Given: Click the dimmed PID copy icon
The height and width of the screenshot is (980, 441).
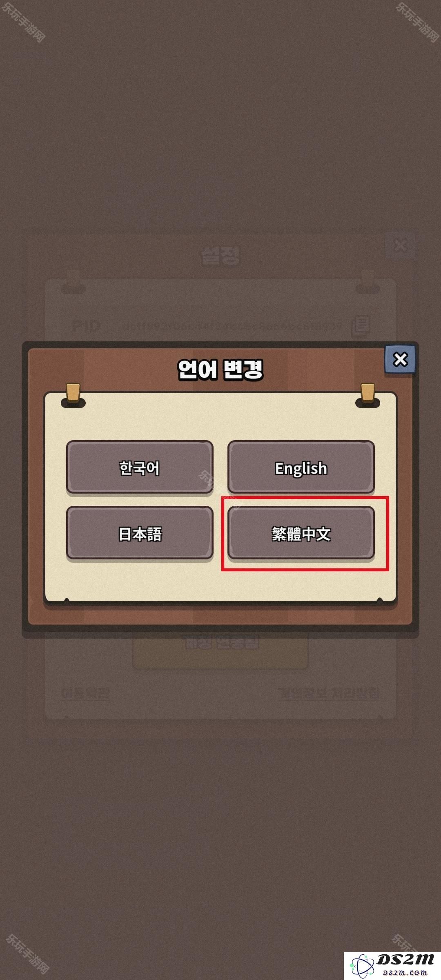Looking at the screenshot, I should 361,326.
